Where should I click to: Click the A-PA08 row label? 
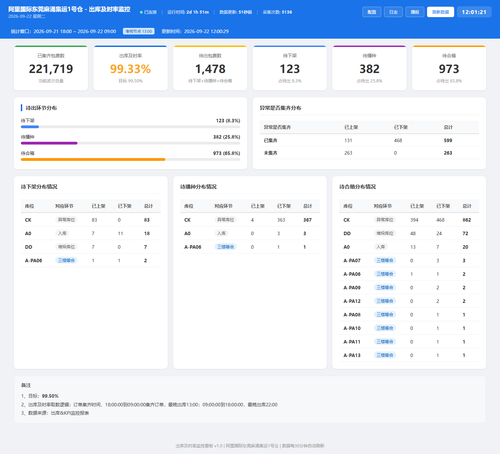[x=352, y=315]
